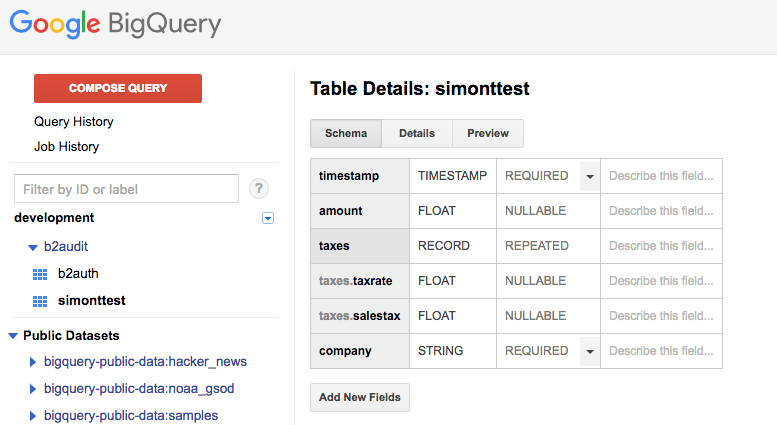Click the Add New Fields button

tap(360, 397)
